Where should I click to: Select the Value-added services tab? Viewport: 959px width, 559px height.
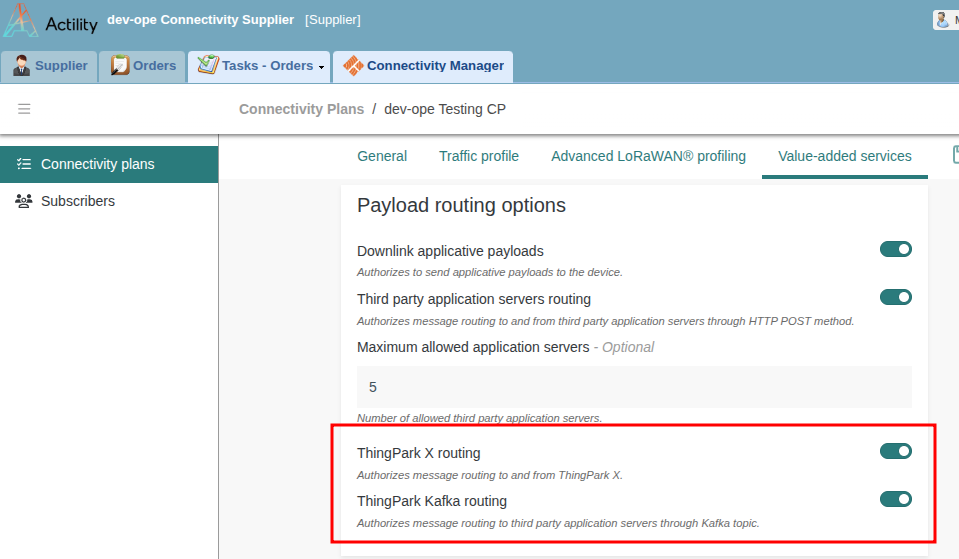pos(845,157)
